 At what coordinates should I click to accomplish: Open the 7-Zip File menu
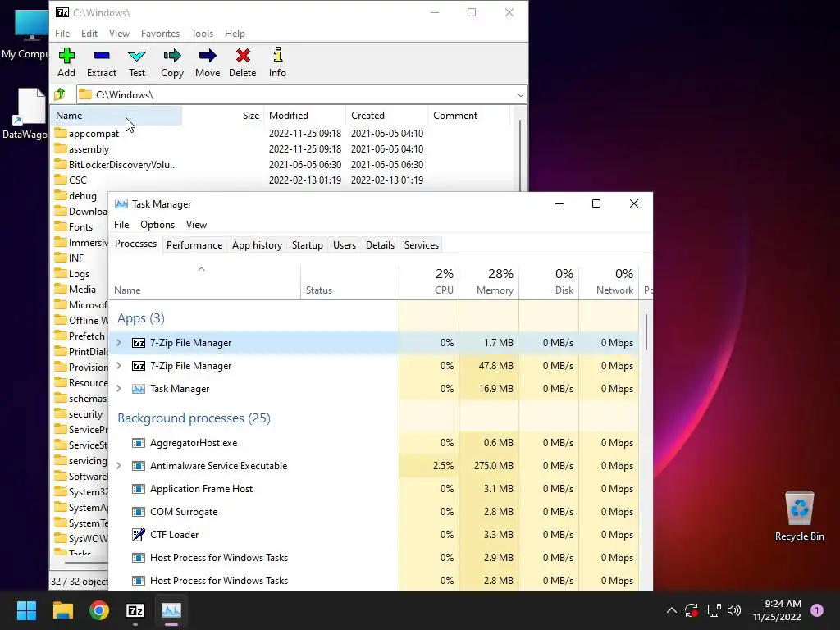click(62, 33)
